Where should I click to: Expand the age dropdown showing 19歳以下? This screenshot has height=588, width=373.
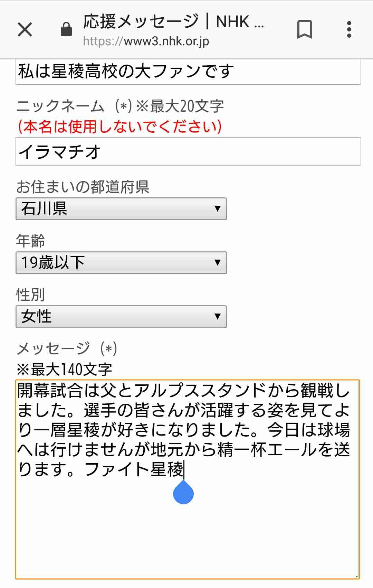coord(121,263)
